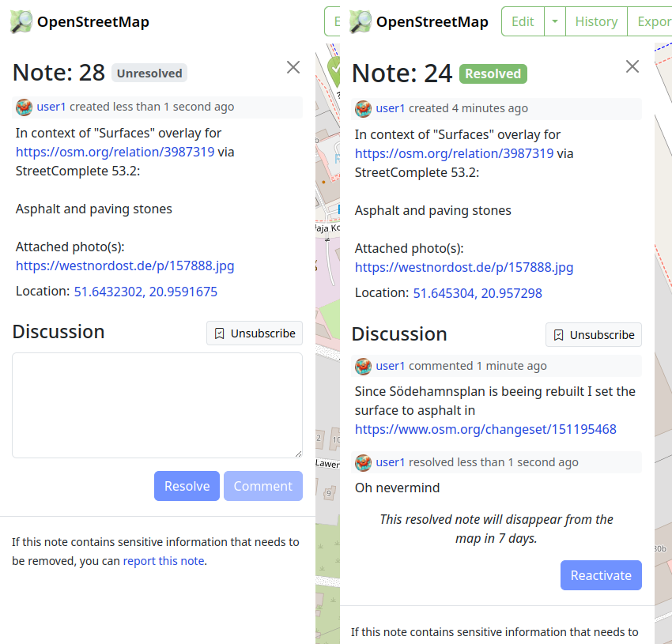Click the 'Resolved' status badge

493,73
